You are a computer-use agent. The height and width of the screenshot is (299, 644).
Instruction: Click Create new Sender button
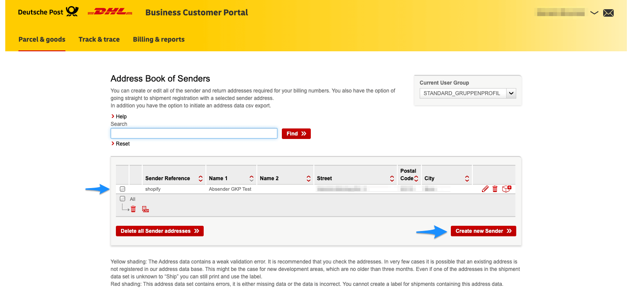click(483, 231)
